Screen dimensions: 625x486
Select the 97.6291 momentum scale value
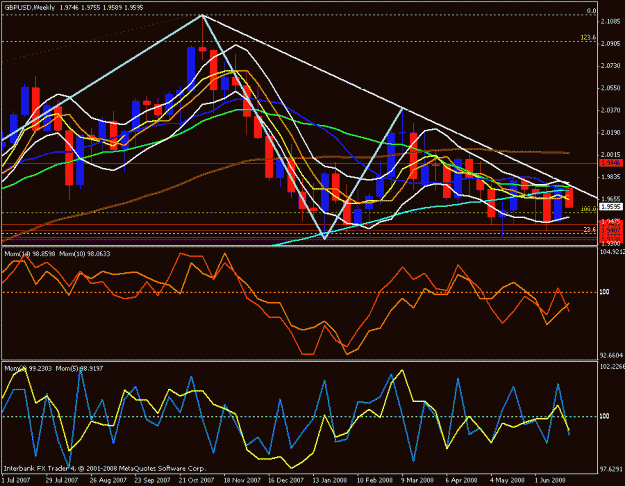(611, 470)
